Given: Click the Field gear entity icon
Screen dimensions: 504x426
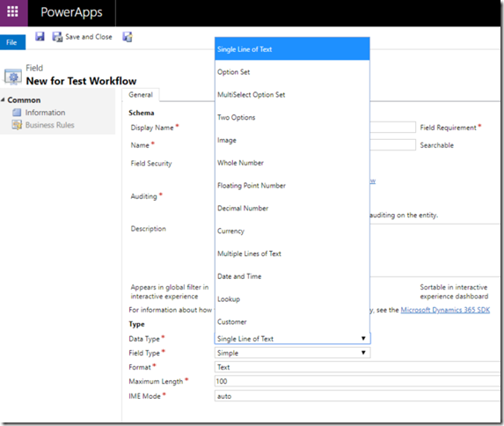Looking at the screenshot, I should (13, 77).
